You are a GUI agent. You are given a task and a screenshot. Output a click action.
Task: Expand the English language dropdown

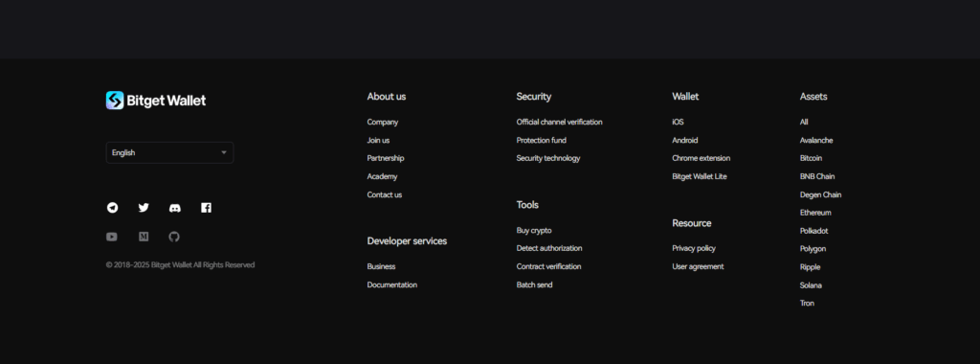pyautogui.click(x=170, y=152)
